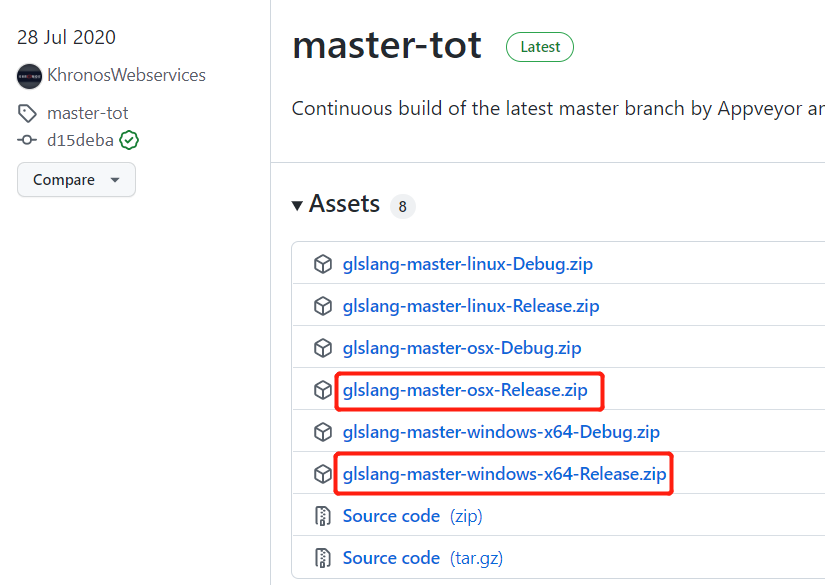The width and height of the screenshot is (825, 585).
Task: Click the Assets heading text
Action: point(344,204)
